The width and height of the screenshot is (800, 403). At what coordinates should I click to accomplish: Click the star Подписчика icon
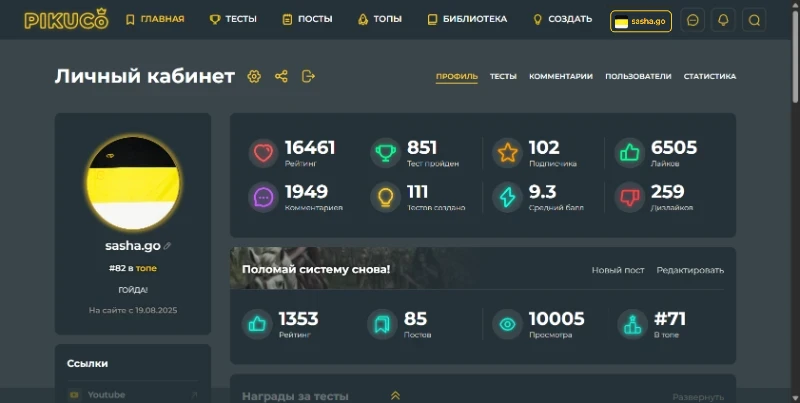[507, 153]
